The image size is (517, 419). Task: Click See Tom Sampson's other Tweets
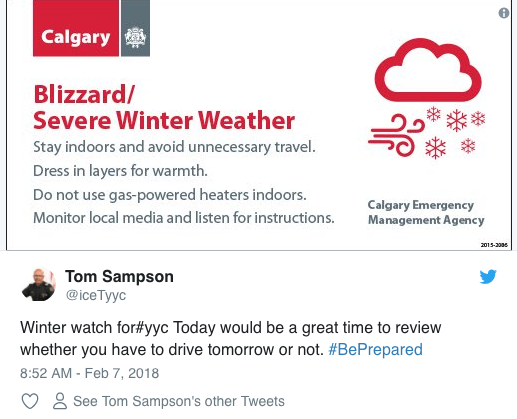[x=179, y=401]
